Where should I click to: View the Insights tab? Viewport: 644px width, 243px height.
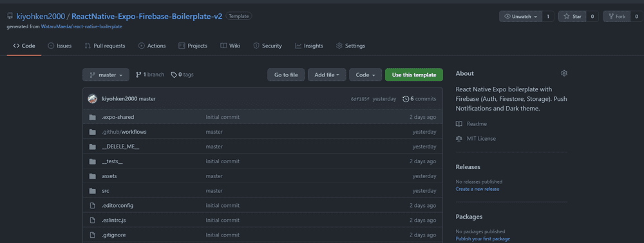309,46
